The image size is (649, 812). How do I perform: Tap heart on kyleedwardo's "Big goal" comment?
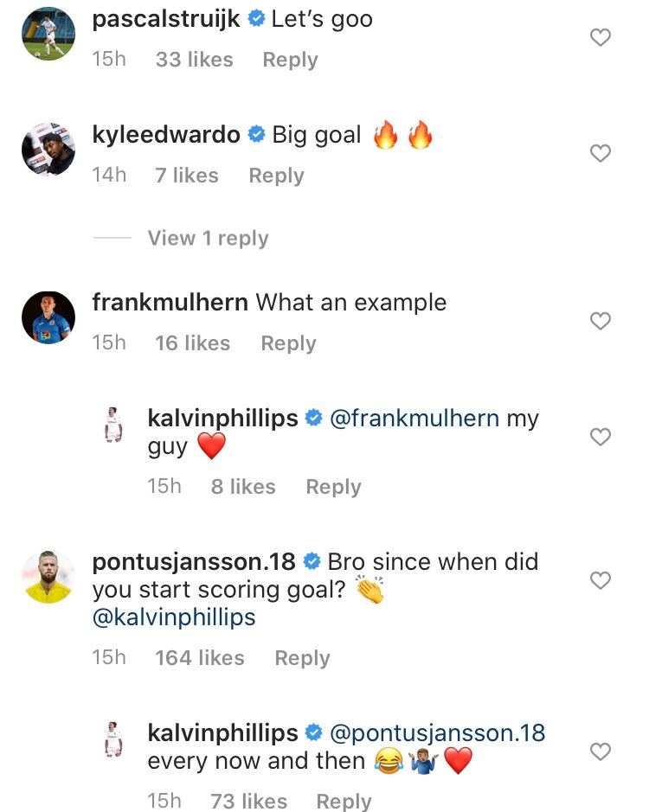tap(600, 153)
